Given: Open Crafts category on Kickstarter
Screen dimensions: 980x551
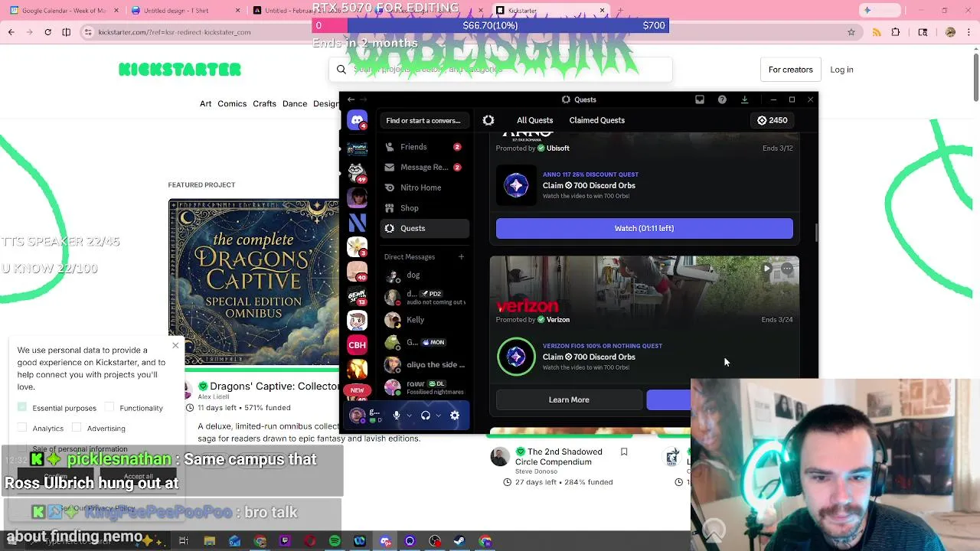Looking at the screenshot, I should pyautogui.click(x=264, y=104).
